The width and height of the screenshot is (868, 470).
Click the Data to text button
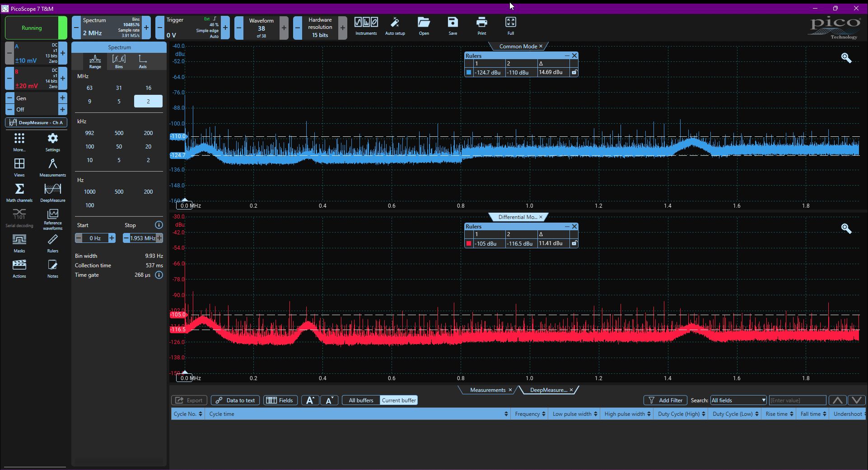[235, 400]
